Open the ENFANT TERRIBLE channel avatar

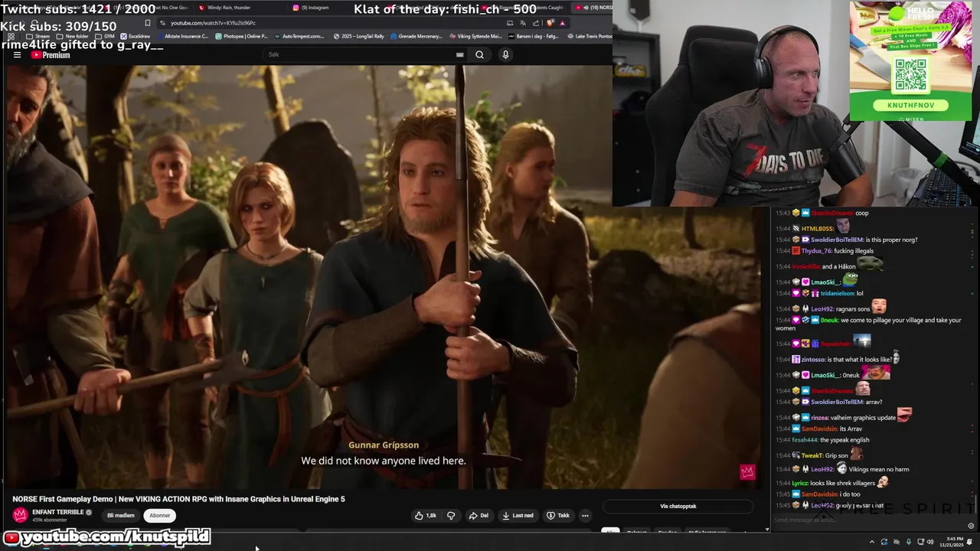pos(20,515)
